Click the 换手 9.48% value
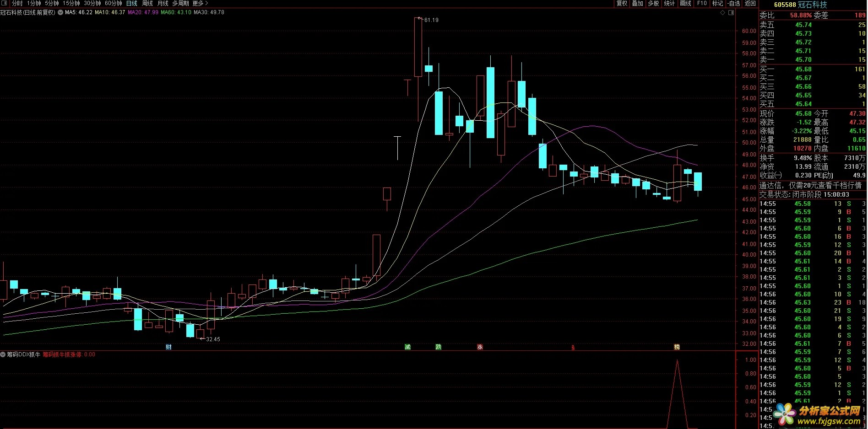This screenshot has width=868, height=429. [803, 158]
